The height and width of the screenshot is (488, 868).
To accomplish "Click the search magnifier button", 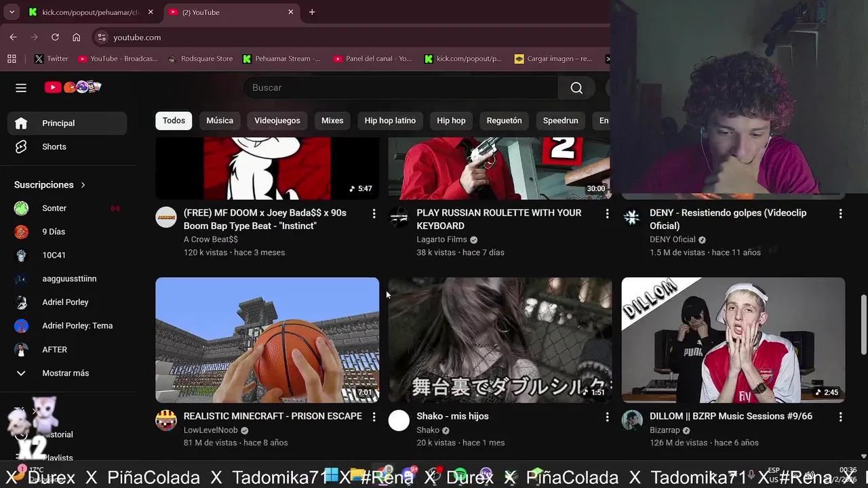I will pos(576,87).
